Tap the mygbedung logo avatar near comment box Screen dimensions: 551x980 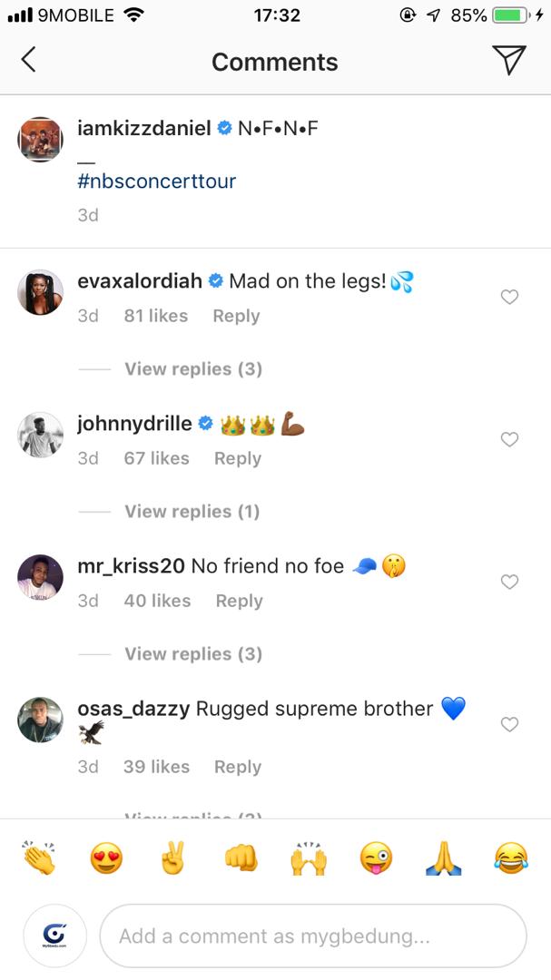pyautogui.click(x=54, y=935)
